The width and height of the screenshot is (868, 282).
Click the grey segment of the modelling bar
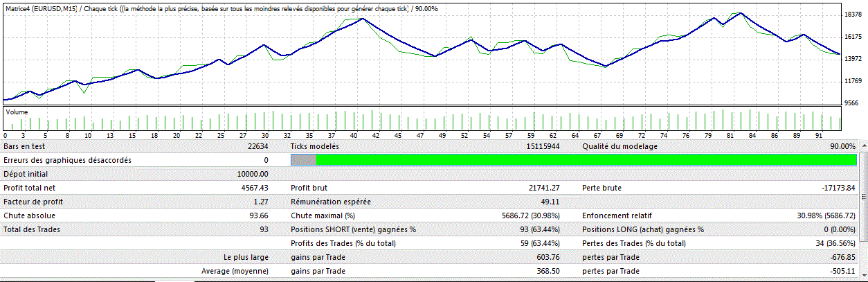point(303,160)
